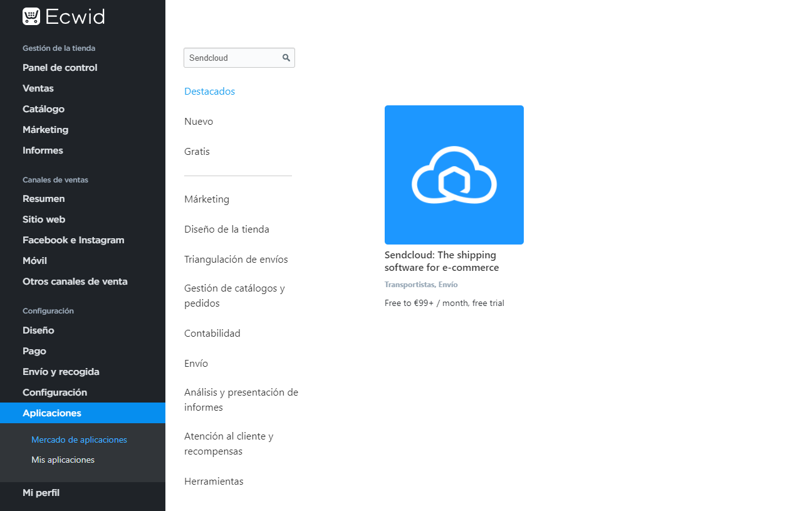Select the highlighted Aplicaciones item

click(x=83, y=413)
